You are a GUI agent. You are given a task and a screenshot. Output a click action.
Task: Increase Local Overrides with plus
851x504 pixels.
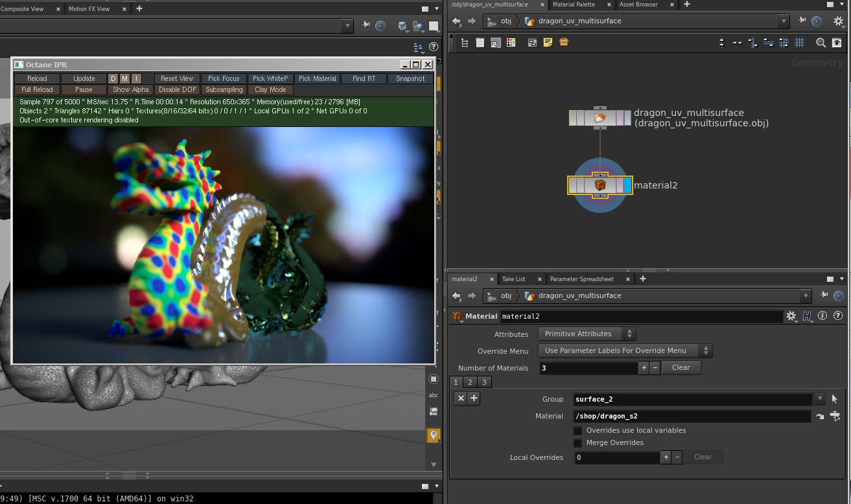tap(666, 457)
